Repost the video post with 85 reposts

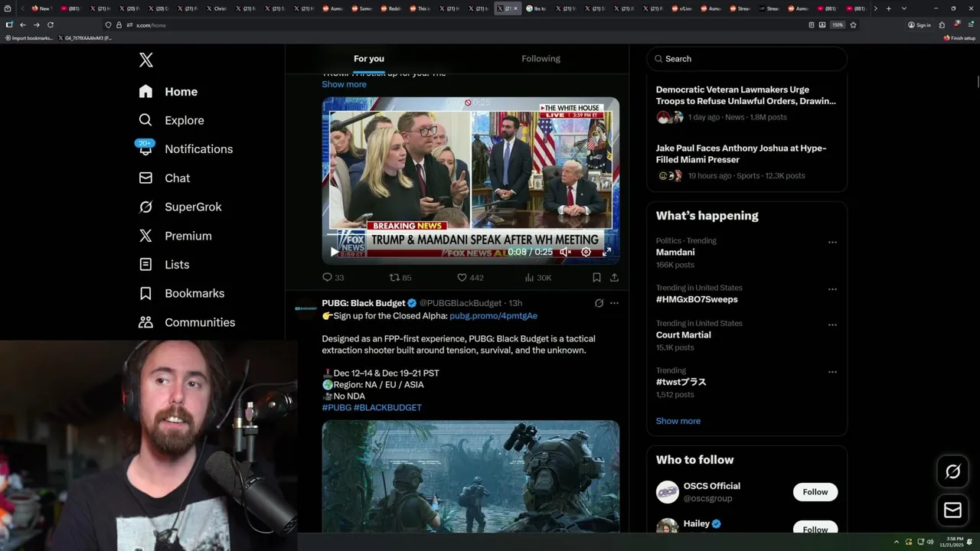(x=400, y=278)
